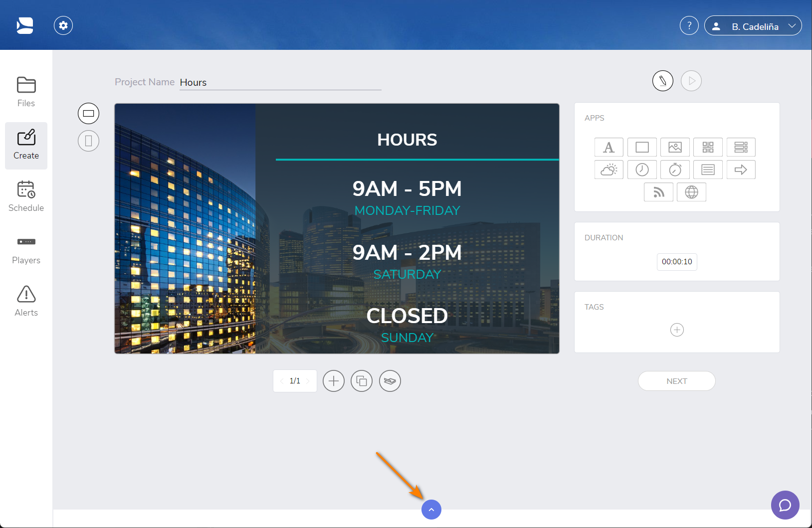Screen dimensions: 812x528
Task: Select portrait orientation
Action: 88,141
